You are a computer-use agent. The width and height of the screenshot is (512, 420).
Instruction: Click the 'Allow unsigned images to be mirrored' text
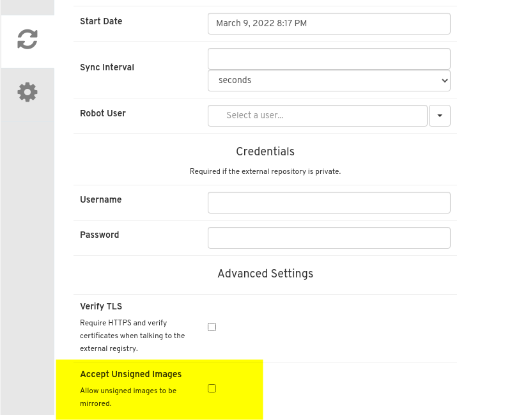[128, 397]
